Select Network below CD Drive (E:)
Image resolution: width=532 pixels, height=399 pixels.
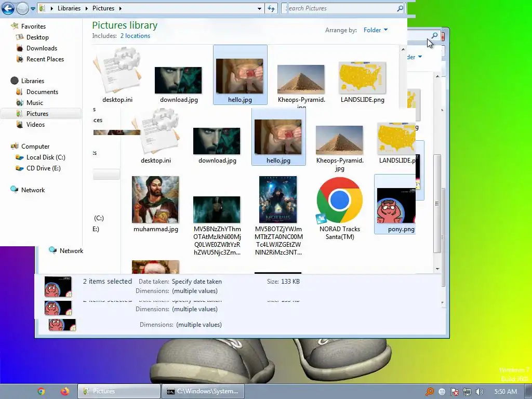pyautogui.click(x=33, y=190)
